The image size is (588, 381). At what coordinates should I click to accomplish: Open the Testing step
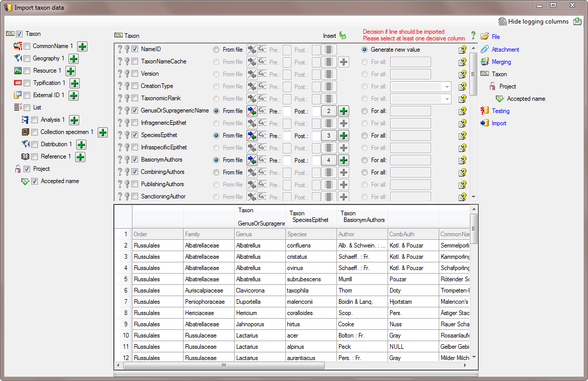click(x=500, y=111)
